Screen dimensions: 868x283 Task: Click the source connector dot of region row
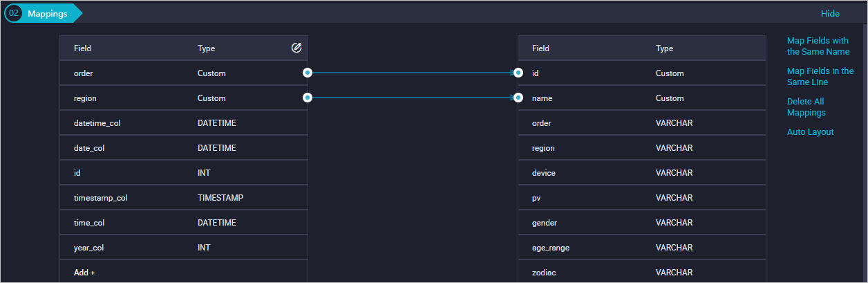(308, 98)
